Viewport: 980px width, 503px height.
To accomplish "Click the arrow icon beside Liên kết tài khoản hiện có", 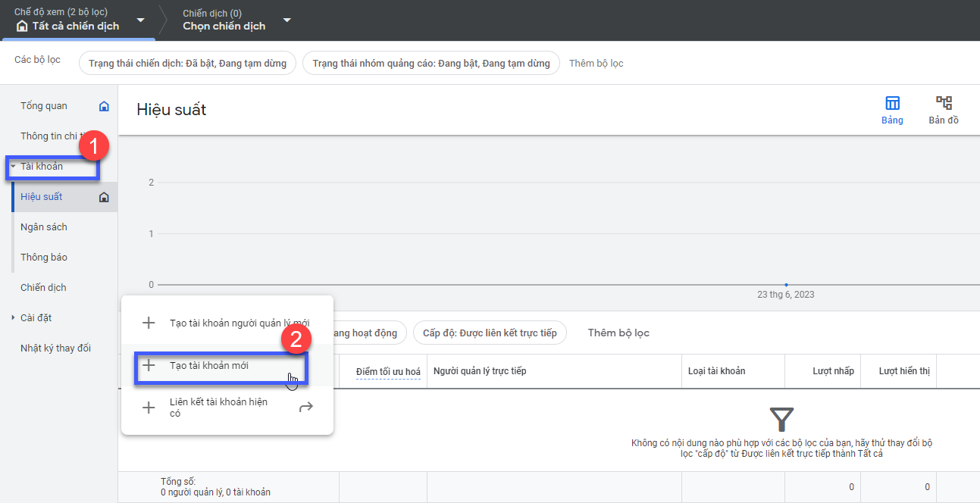I will pos(305,408).
